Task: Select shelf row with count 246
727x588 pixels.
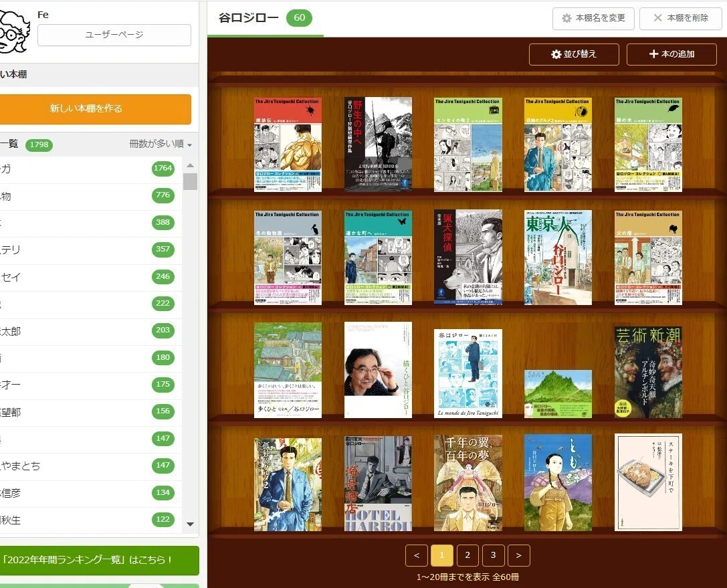Action: (x=90, y=277)
